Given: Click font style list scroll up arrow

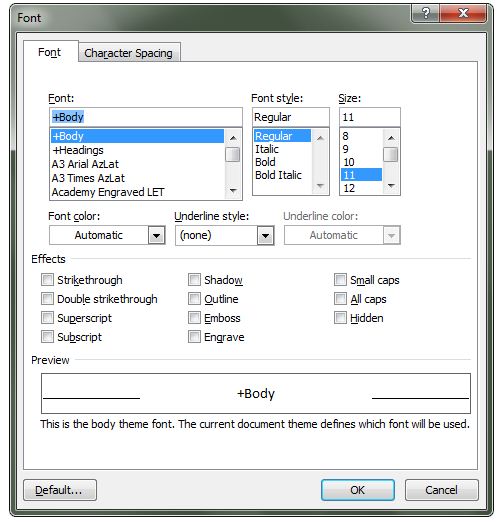Looking at the screenshot, I should [x=320, y=138].
